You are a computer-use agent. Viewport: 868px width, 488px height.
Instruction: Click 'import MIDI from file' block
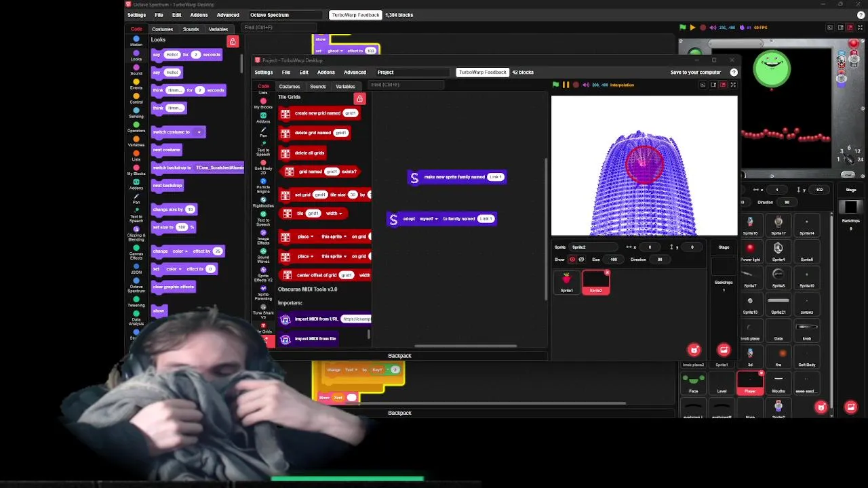[x=309, y=339]
